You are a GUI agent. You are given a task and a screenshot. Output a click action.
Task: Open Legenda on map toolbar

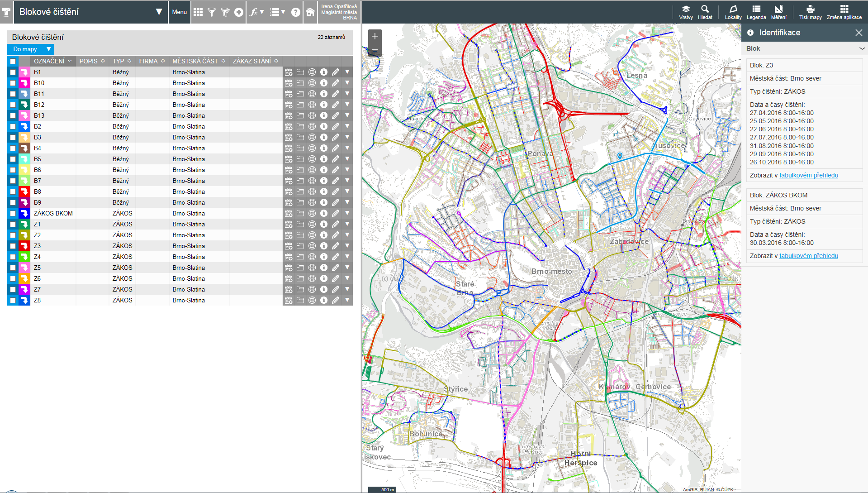pos(756,12)
